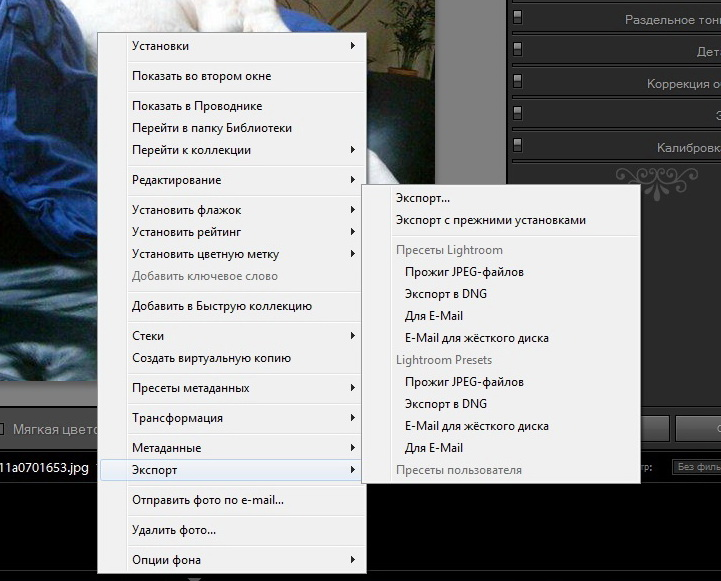Open the Без фильтра filter dropdown
The height and width of the screenshot is (581, 721).
[x=695, y=466]
